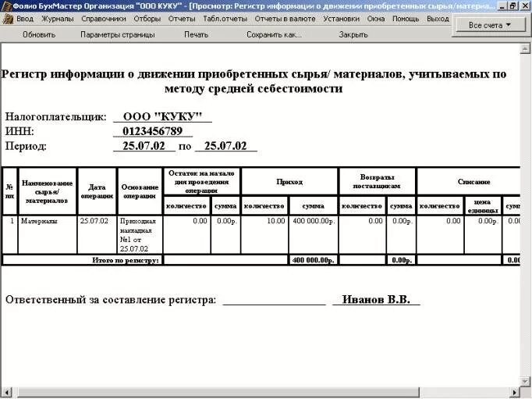Click the horizontal scrollbar left arrow
Screen dimensions: 532x399
(7, 392)
